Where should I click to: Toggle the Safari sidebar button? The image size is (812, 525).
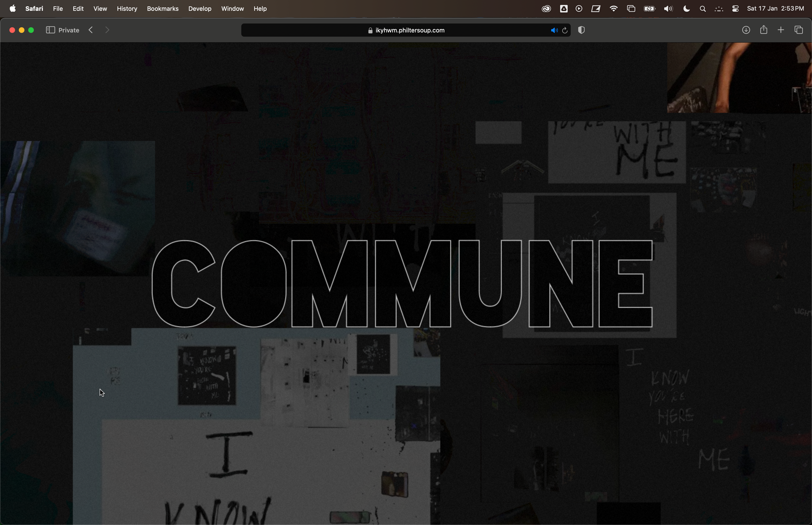tap(51, 30)
